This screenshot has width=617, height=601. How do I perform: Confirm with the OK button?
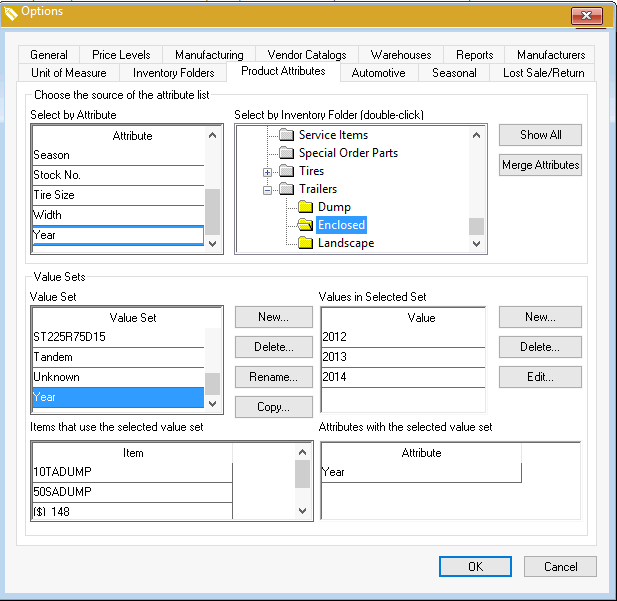pyautogui.click(x=475, y=567)
